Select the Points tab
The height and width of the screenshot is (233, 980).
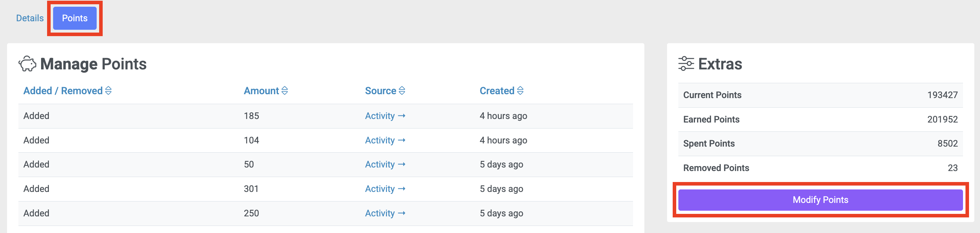[75, 18]
